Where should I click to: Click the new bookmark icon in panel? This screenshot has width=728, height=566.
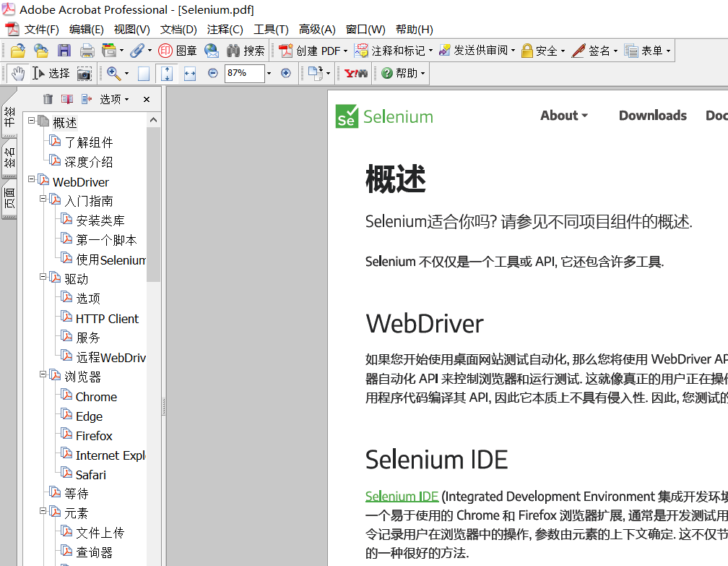pos(67,99)
